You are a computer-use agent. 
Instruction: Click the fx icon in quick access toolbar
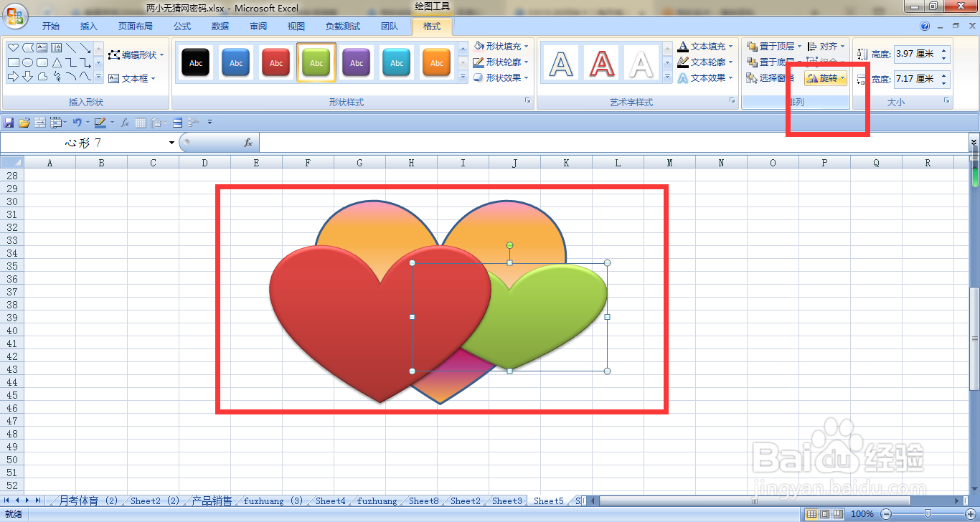tap(125, 123)
